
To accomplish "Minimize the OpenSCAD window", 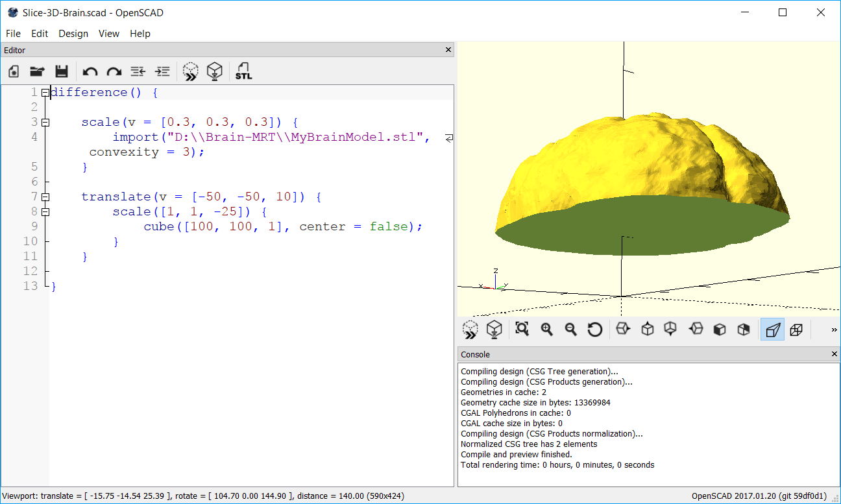I will point(745,12).
